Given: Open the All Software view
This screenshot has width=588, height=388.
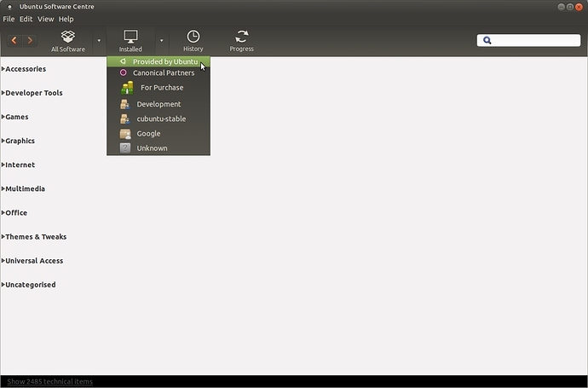Looking at the screenshot, I should pyautogui.click(x=68, y=41).
